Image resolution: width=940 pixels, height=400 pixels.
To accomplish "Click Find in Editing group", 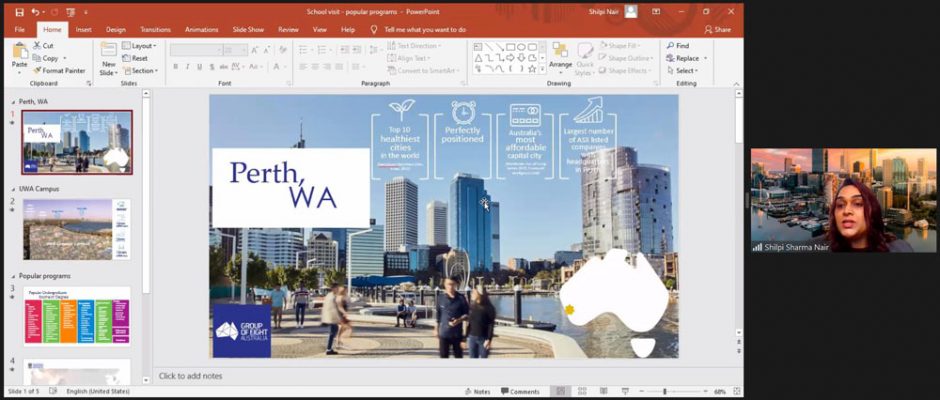I will (677, 46).
